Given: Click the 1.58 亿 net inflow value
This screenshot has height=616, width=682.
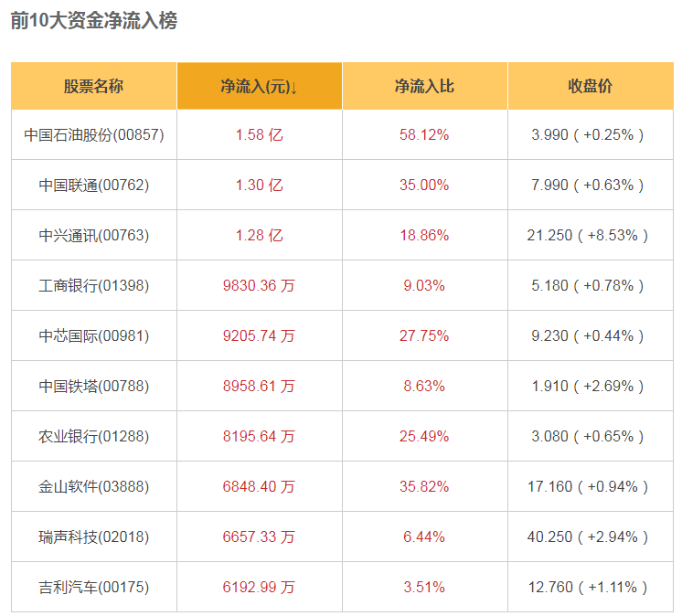Looking at the screenshot, I should click(259, 135).
